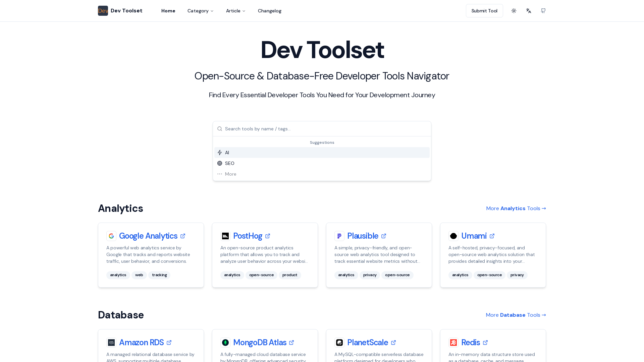
Task: Open Redis external link icon
Action: coord(485,343)
